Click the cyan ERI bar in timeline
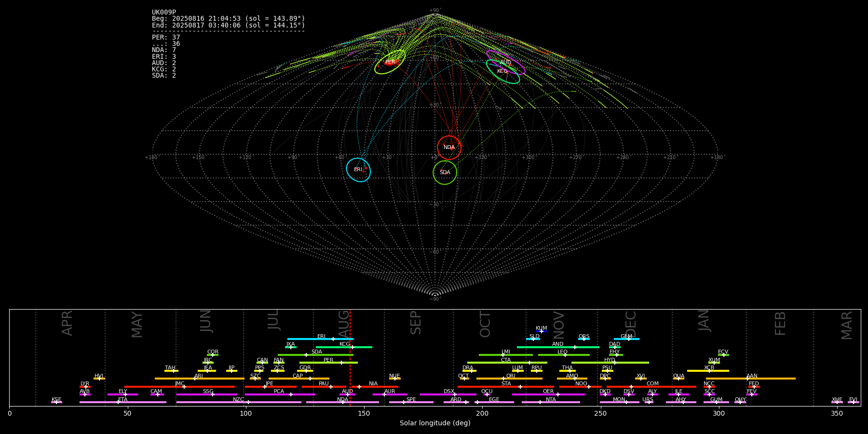Screen dimensions: 868x434 coord(320,339)
